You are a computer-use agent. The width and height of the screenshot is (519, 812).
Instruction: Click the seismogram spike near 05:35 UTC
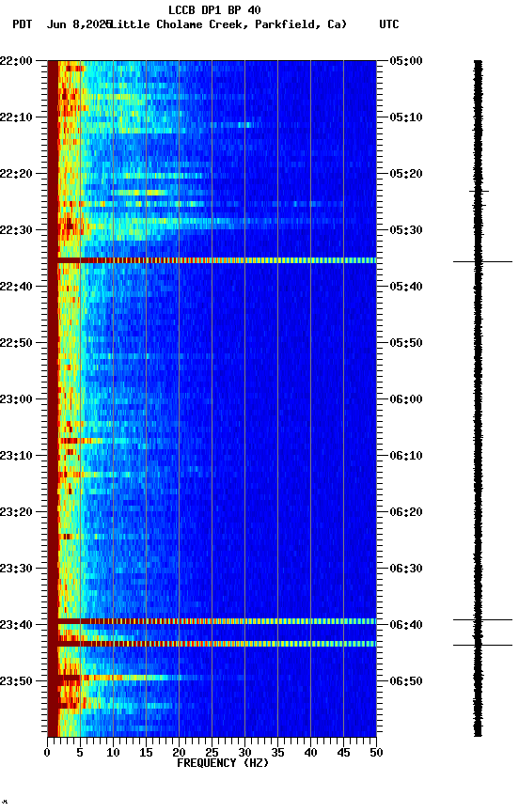coord(482,261)
